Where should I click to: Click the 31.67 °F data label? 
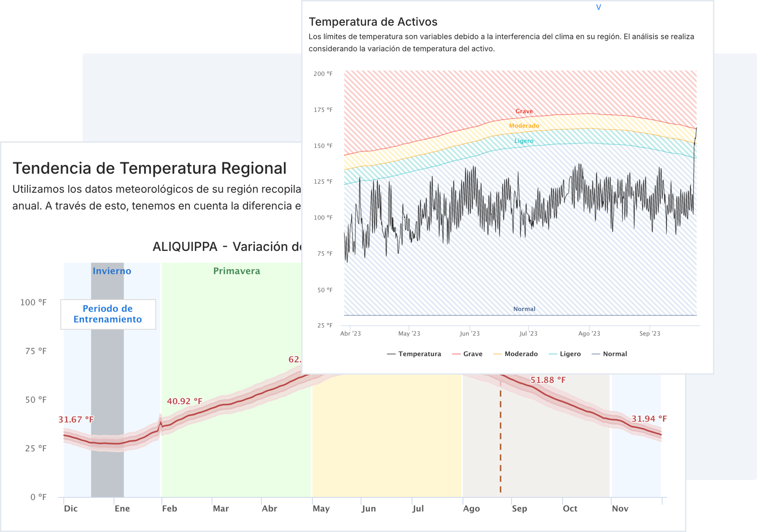click(x=76, y=419)
